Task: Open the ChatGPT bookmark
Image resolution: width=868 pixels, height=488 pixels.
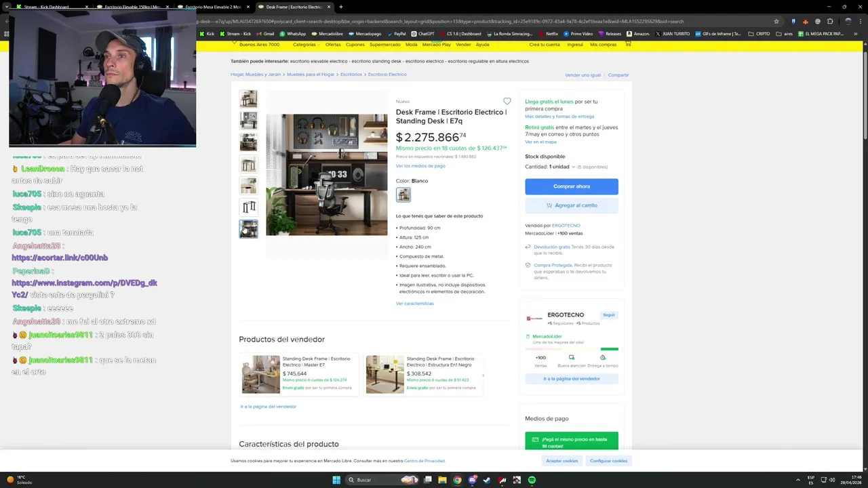Action: click(x=422, y=33)
